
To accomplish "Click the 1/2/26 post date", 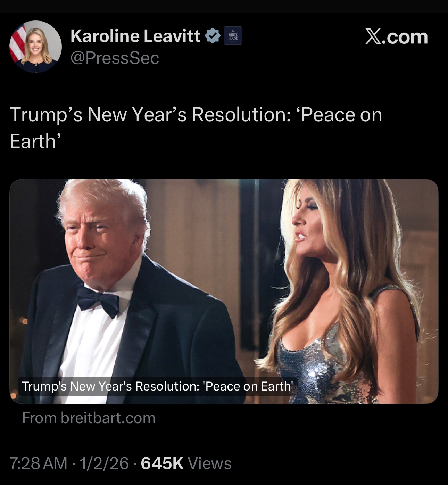I will (x=104, y=463).
